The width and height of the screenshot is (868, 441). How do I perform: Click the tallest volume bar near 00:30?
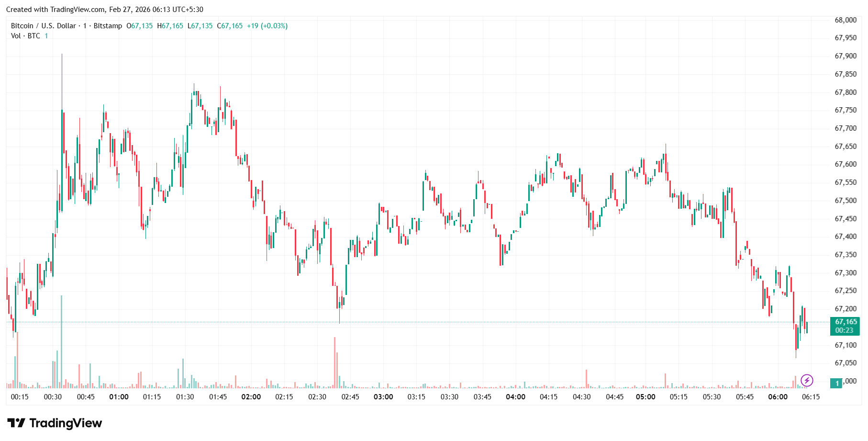click(61, 340)
